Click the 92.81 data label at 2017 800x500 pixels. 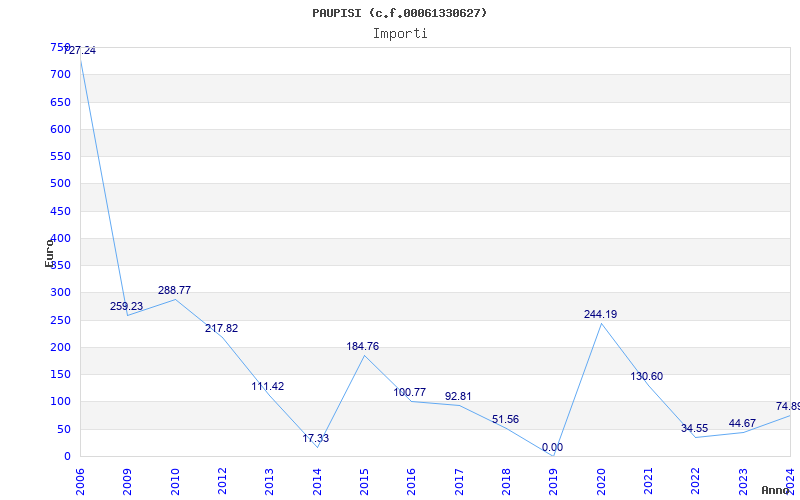(458, 396)
